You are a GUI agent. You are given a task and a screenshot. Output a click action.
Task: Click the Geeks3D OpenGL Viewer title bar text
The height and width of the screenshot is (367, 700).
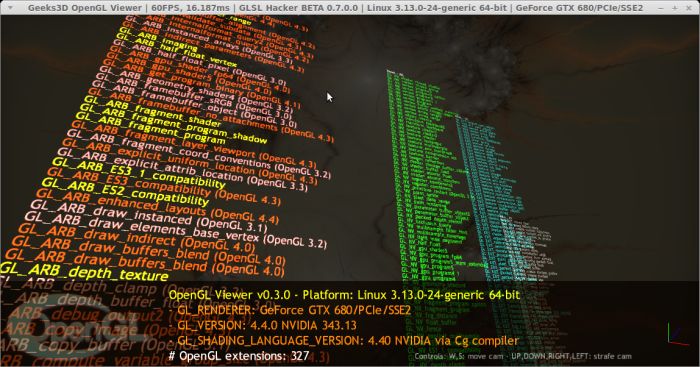click(x=335, y=8)
